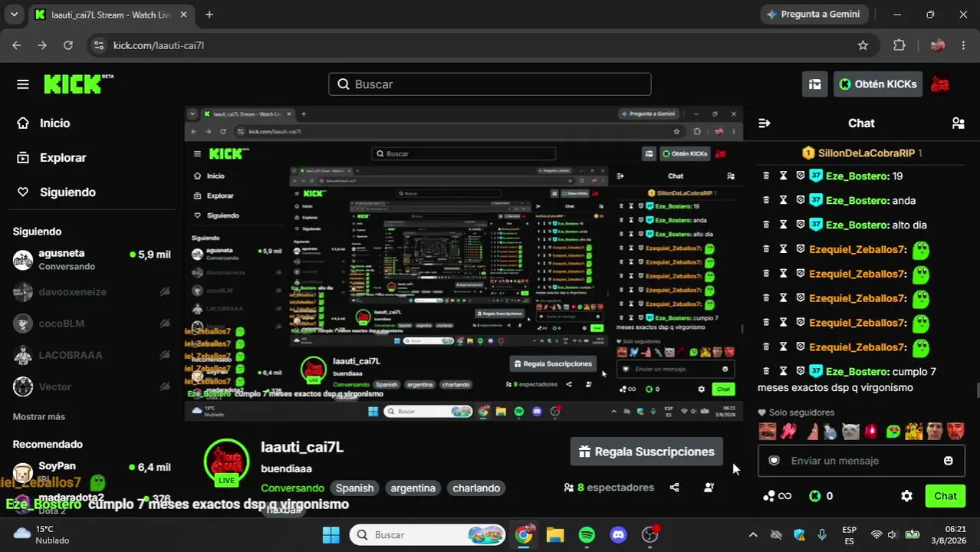Timeout Eze_Bostero on the "anda" message
The image size is (980, 552).
pos(783,200)
